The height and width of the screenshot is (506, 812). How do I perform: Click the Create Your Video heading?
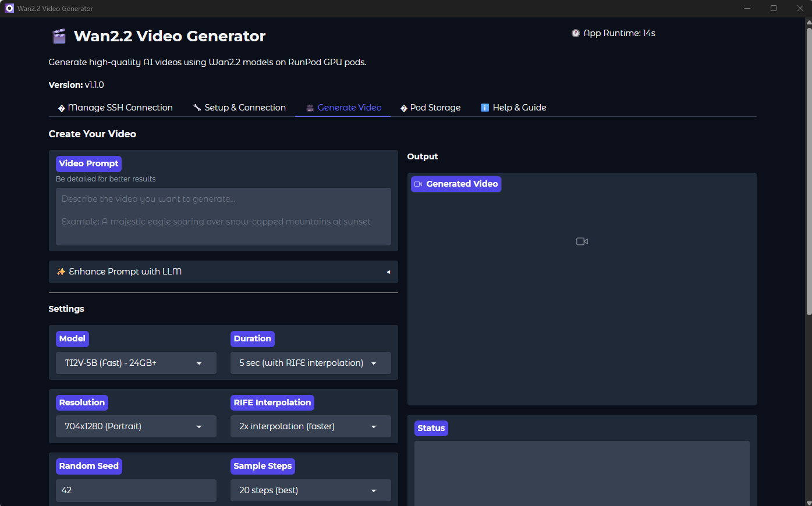point(93,134)
